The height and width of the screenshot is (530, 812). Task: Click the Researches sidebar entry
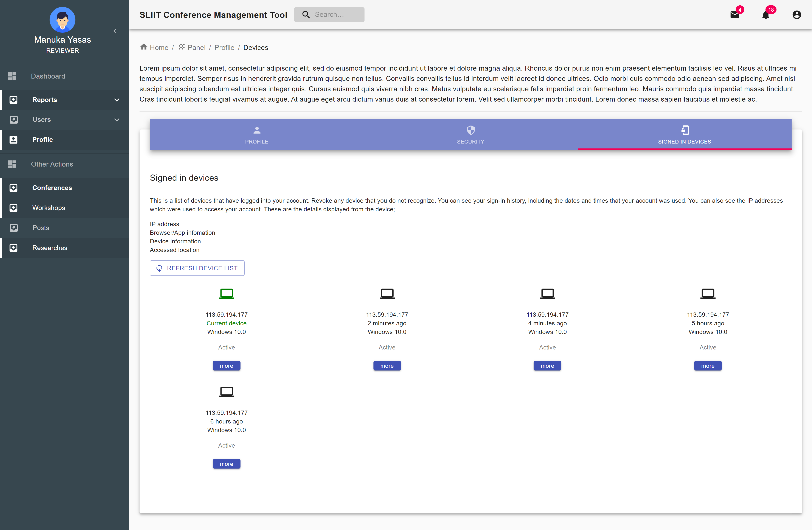(50, 248)
